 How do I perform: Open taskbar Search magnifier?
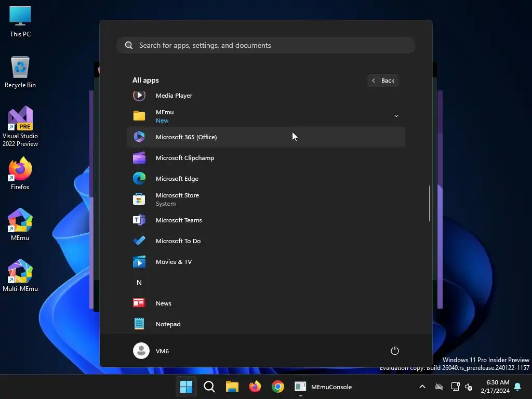[x=209, y=387]
